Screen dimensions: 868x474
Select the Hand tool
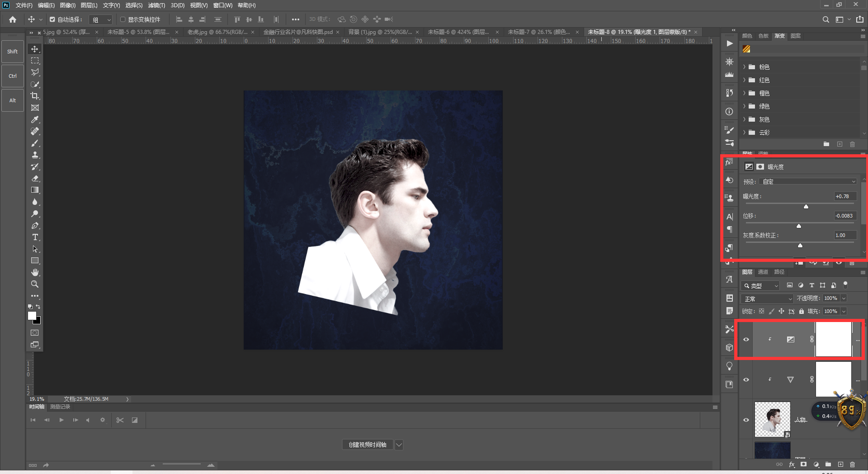35,272
